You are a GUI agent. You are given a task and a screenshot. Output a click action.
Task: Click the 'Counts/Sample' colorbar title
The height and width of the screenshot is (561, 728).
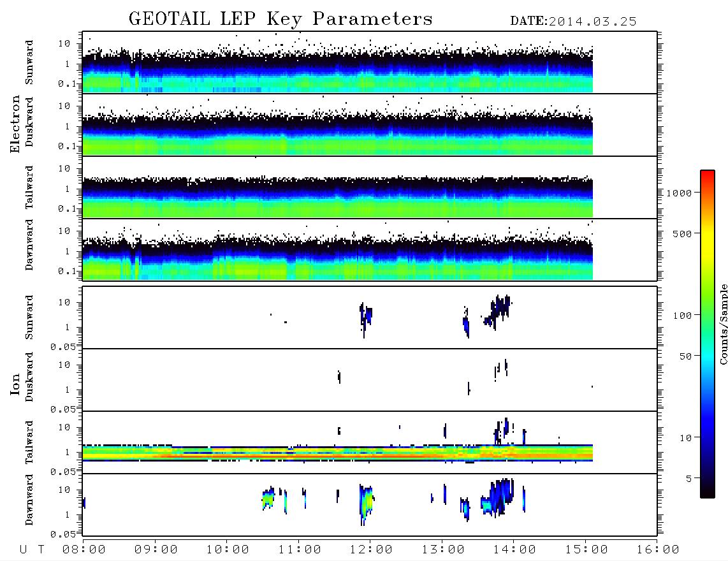click(723, 324)
